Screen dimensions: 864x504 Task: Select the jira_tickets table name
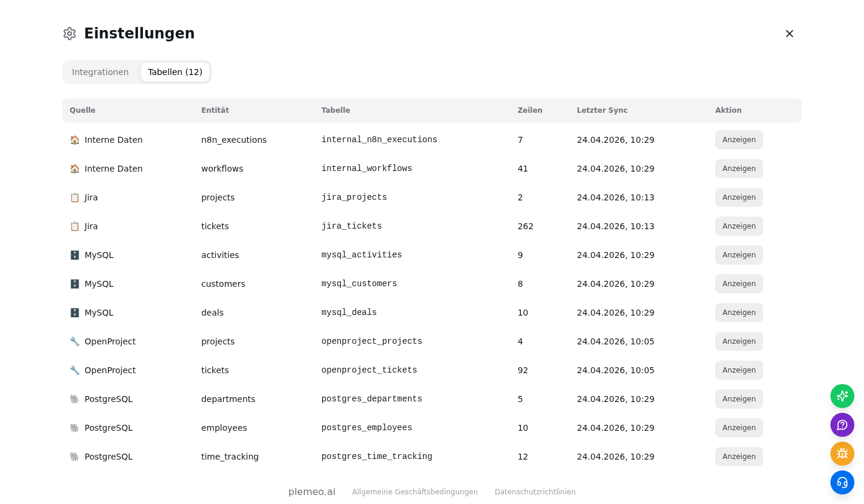click(352, 226)
